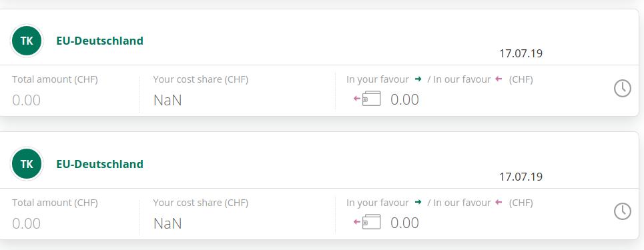Click the 0.00 balance beside first wallet

pyautogui.click(x=404, y=99)
